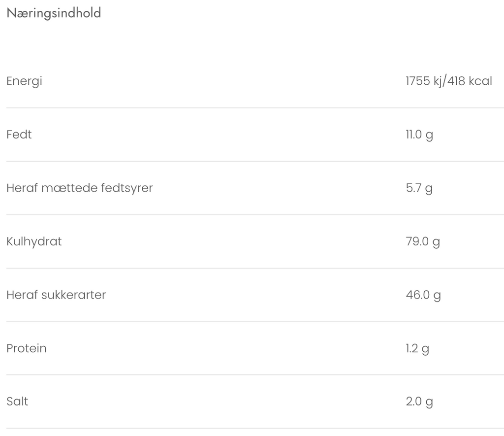The image size is (504, 436).
Task: Select the Salt row label
Action: click(x=17, y=402)
